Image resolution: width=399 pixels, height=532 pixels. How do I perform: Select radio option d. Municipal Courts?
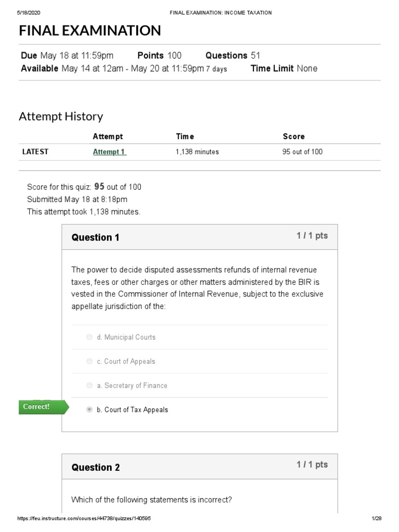click(x=89, y=337)
